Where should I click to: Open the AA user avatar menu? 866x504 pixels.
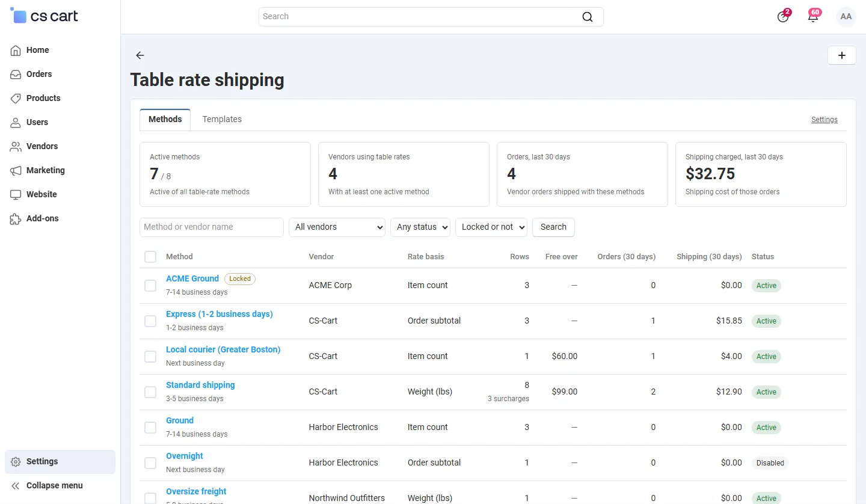pos(846,17)
